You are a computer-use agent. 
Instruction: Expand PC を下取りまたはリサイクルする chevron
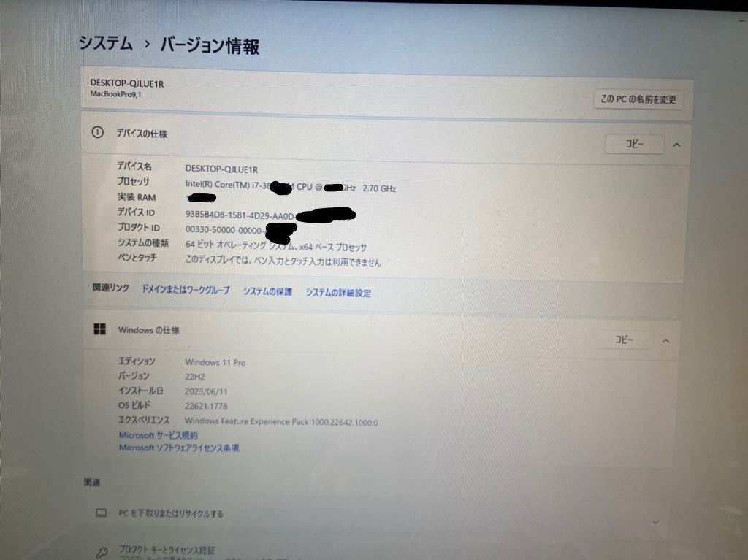(x=655, y=522)
